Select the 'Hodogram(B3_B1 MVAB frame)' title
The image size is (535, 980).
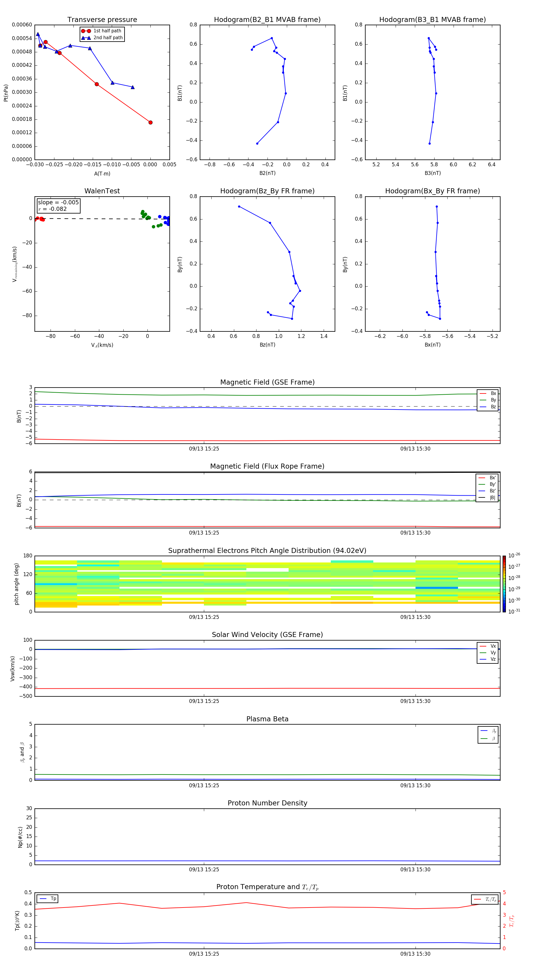[x=432, y=20]
